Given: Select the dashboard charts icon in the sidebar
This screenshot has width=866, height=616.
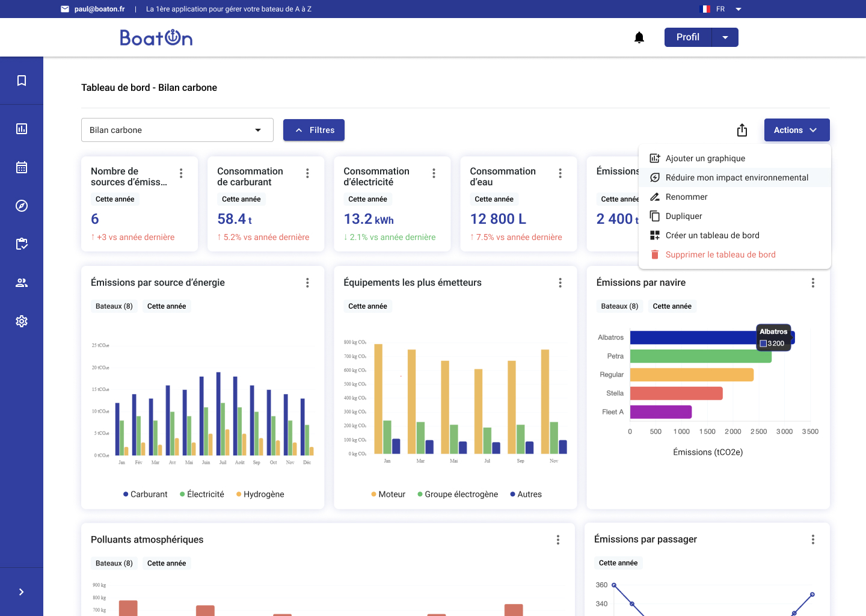Looking at the screenshot, I should (x=22, y=128).
